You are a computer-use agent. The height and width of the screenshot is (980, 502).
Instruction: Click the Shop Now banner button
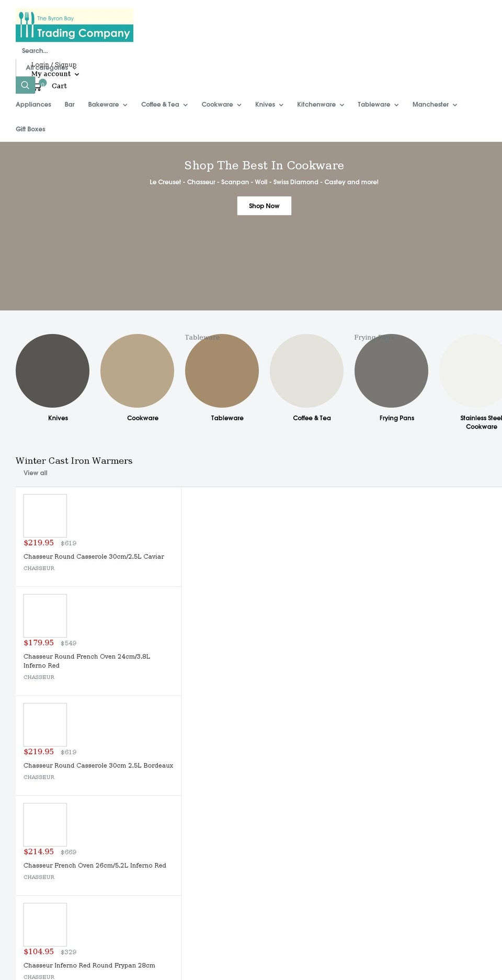(x=264, y=206)
